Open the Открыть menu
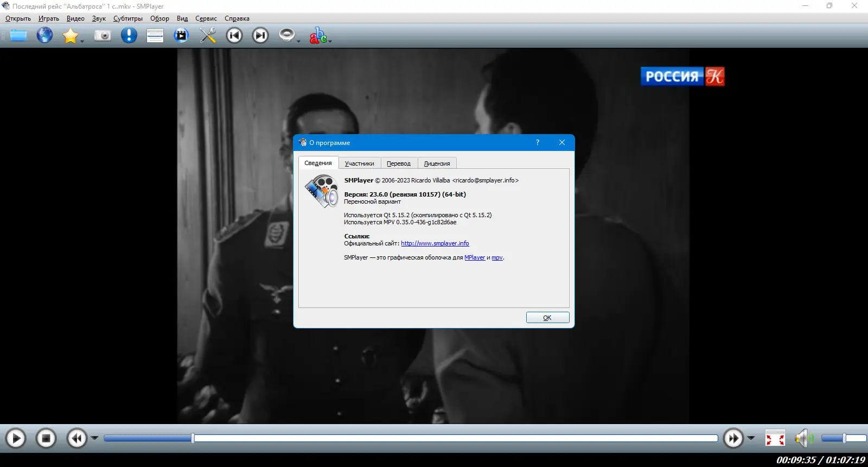This screenshot has width=868, height=467. [18, 18]
